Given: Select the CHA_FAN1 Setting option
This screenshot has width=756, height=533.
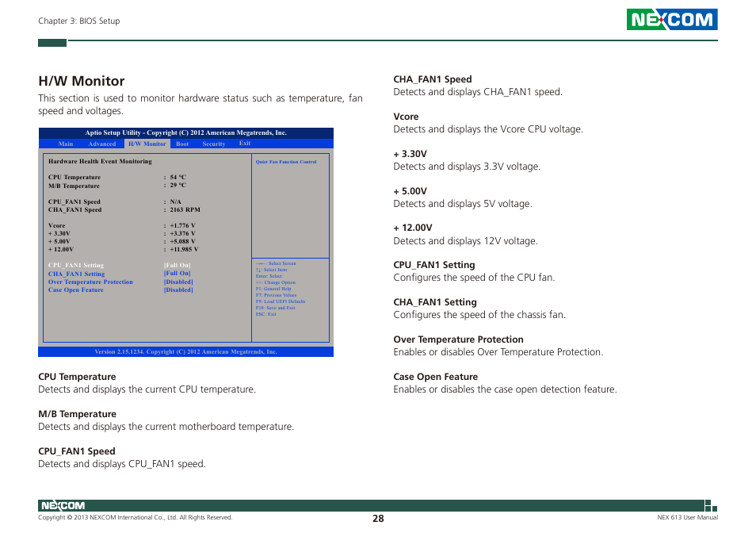Looking at the screenshot, I should click(x=76, y=274).
